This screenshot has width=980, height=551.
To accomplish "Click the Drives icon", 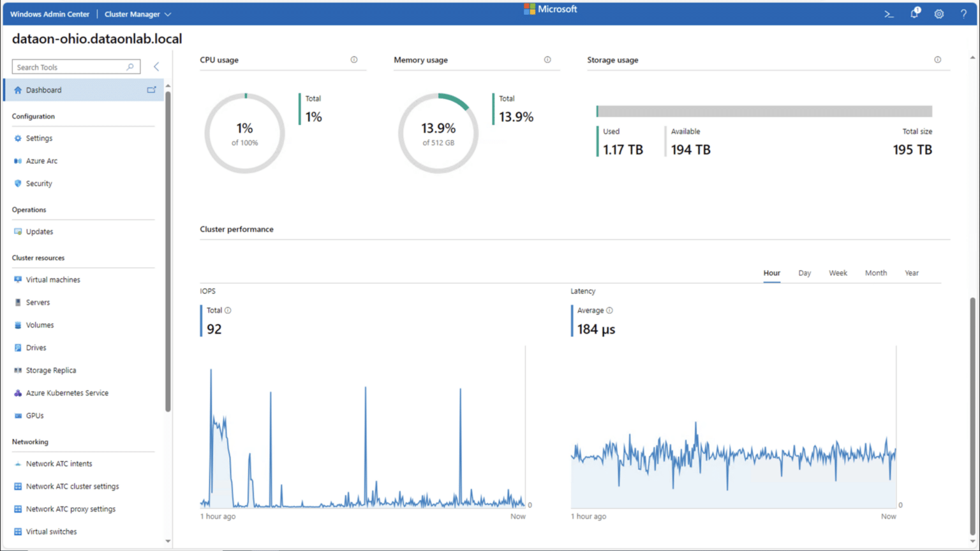I will point(18,348).
